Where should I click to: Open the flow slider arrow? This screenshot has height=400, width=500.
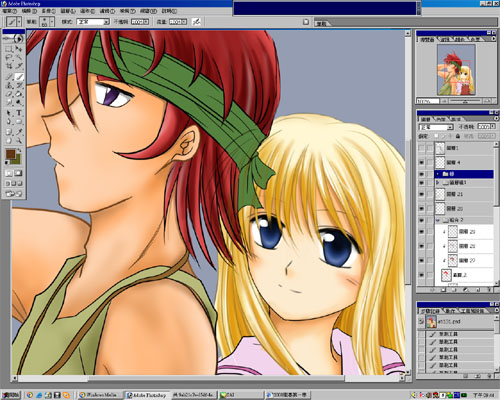pyautogui.click(x=185, y=22)
